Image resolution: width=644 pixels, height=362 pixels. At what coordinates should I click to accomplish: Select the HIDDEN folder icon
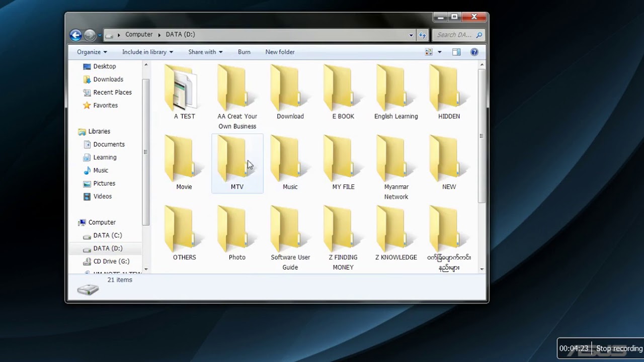446,87
